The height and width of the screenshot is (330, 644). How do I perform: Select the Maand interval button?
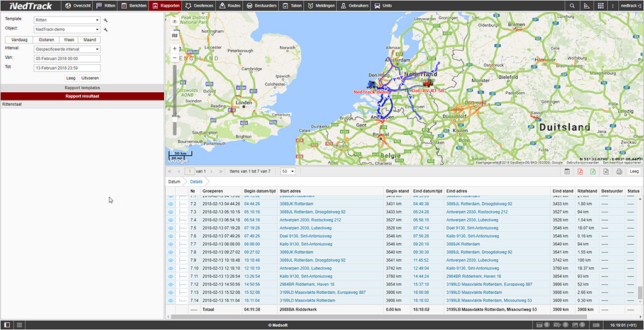(x=89, y=40)
